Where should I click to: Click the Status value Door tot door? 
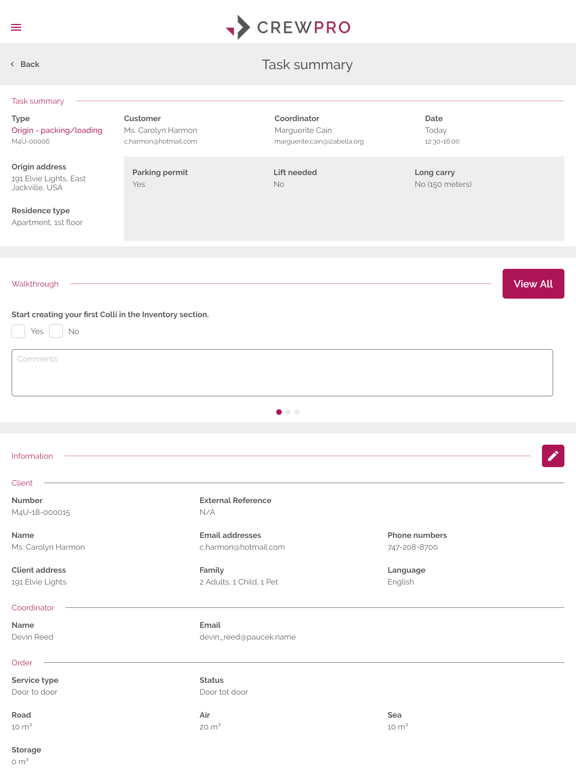[223, 692]
